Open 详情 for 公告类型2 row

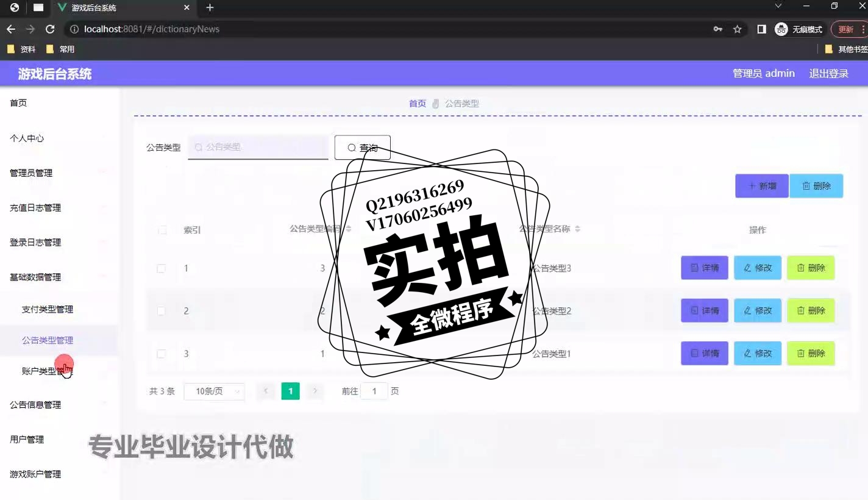[705, 310]
